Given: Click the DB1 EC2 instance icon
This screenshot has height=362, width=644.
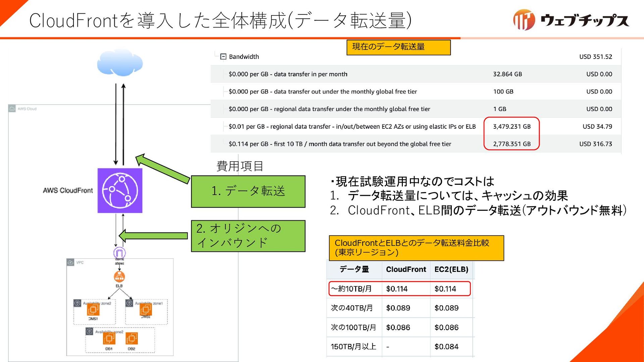Looking at the screenshot, I should [x=109, y=339].
